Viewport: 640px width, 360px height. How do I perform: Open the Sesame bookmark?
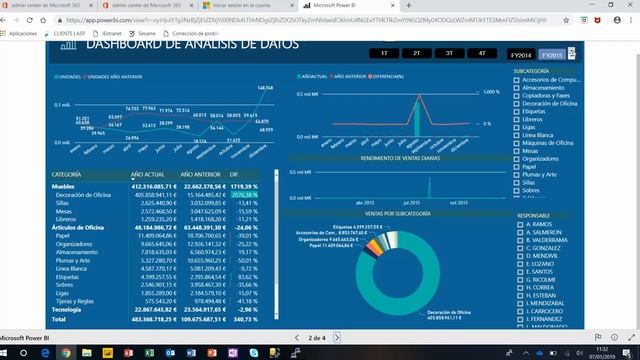(x=143, y=33)
